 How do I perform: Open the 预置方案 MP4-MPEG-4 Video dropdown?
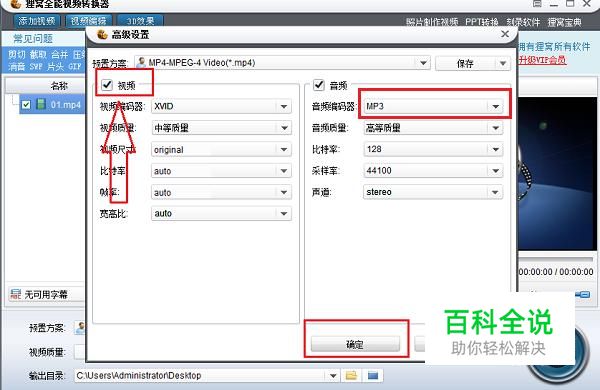[x=282, y=63]
